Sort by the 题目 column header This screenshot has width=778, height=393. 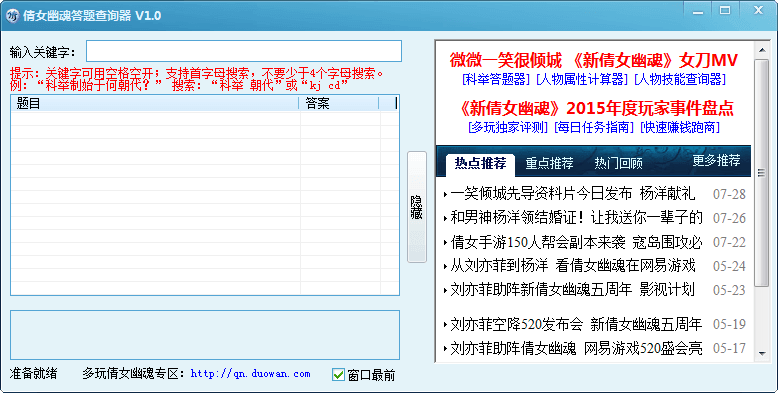click(x=154, y=103)
